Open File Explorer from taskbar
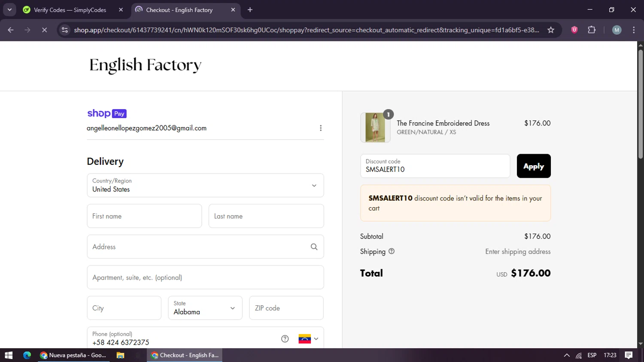The height and width of the screenshot is (362, 644). pyautogui.click(x=120, y=355)
